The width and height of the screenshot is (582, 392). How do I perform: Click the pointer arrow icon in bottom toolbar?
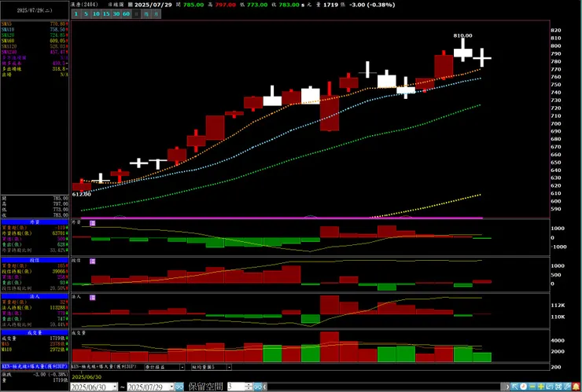(x=514, y=387)
